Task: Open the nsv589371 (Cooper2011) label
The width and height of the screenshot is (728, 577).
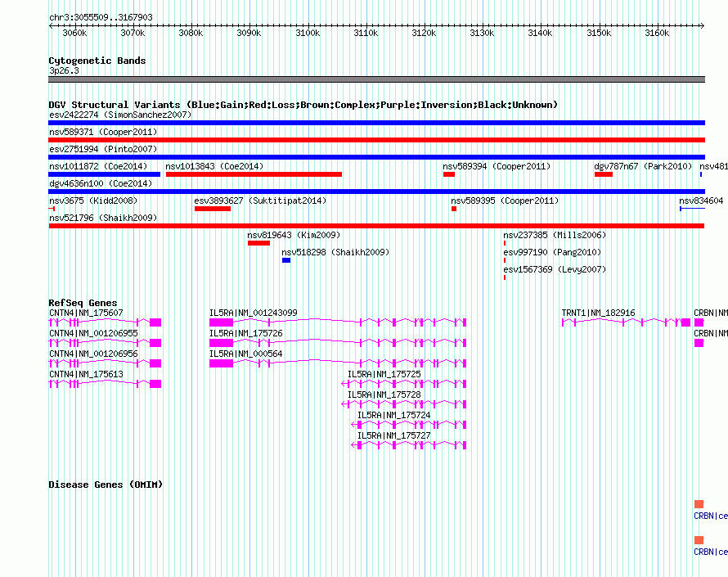Action: click(x=103, y=132)
